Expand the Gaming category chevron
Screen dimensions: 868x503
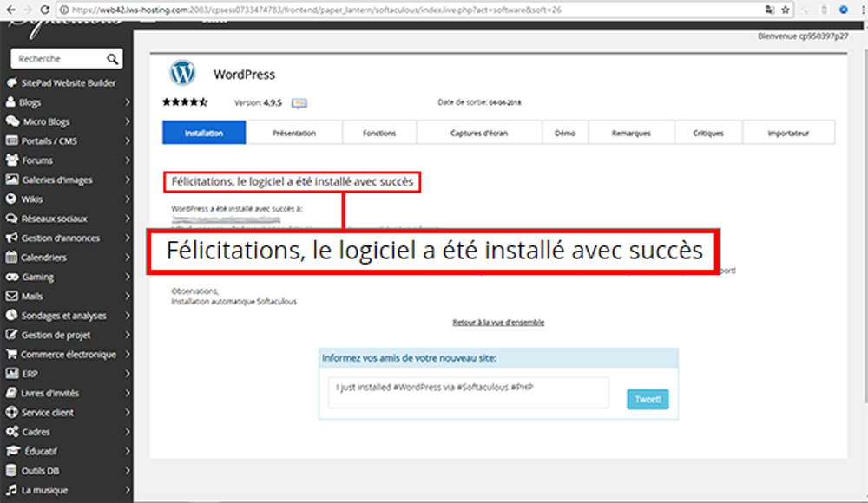[x=128, y=276]
